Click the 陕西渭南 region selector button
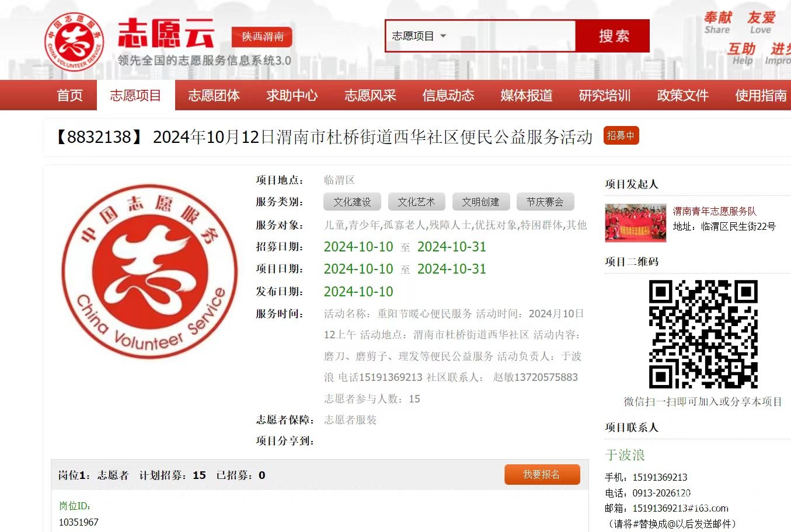The width and height of the screenshot is (791, 532). pos(262,37)
